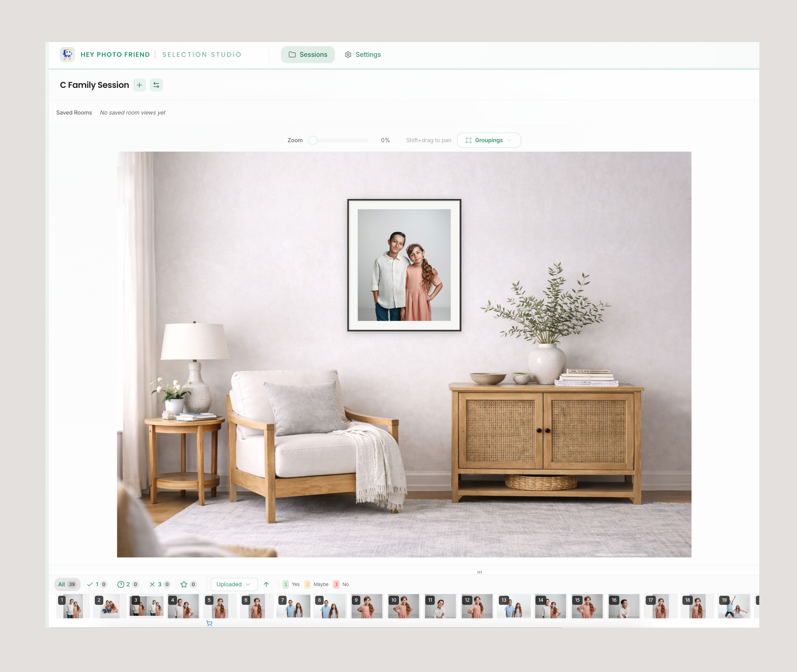The width and height of the screenshot is (797, 672).
Task: Switch to the Sessions tab
Action: [x=308, y=55]
